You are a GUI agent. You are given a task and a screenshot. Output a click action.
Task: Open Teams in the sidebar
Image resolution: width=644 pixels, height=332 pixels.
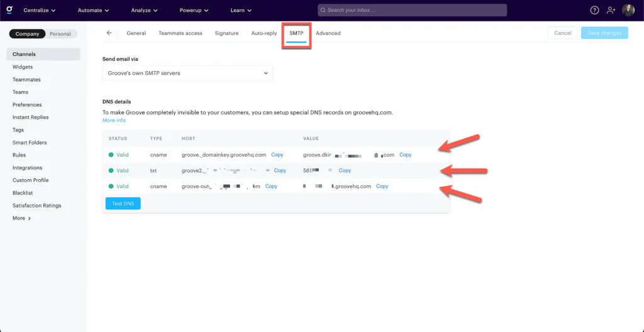coord(20,92)
